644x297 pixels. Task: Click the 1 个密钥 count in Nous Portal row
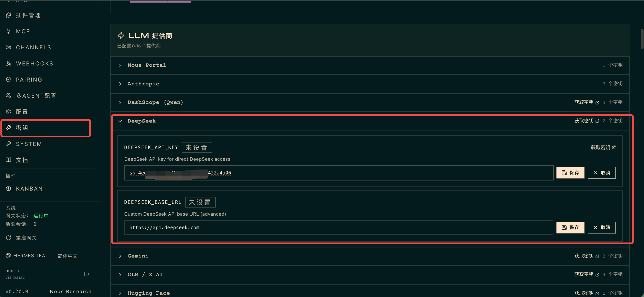[612, 65]
